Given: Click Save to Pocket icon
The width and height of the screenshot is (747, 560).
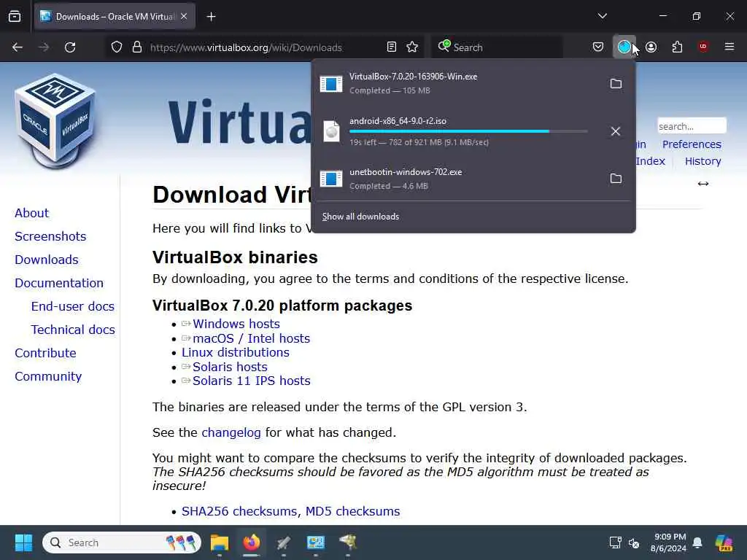Looking at the screenshot, I should [x=598, y=47].
